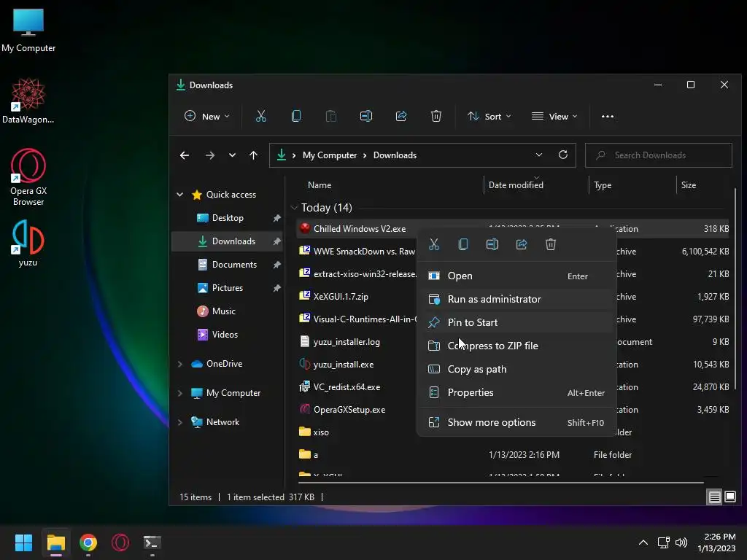Open the three-dot See more menu

pos(608,116)
